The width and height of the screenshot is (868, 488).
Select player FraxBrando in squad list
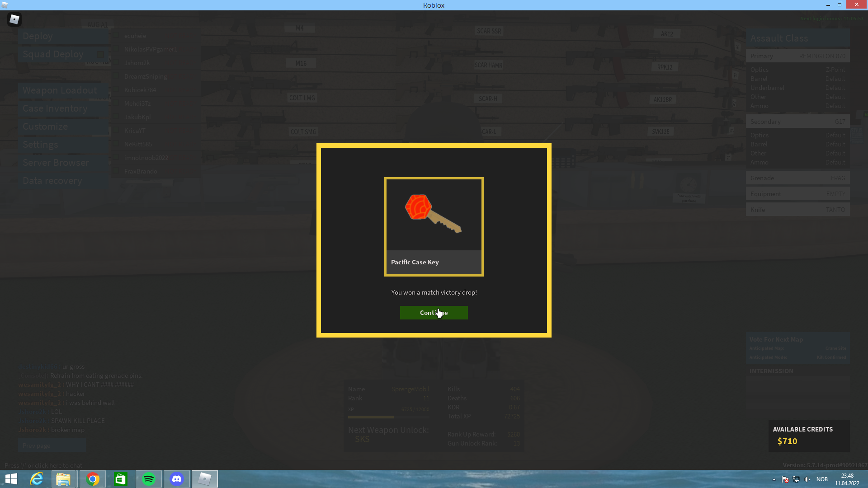point(156,171)
